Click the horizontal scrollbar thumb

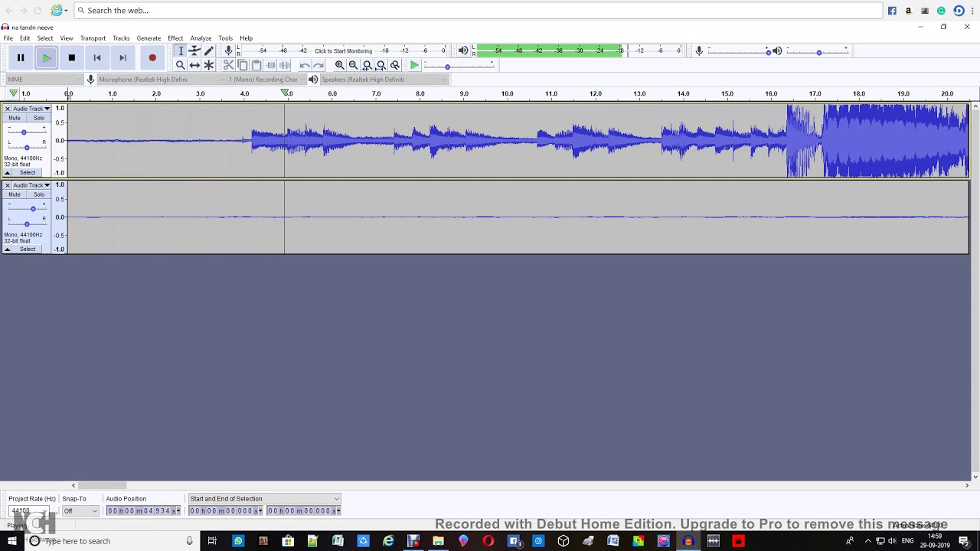102,485
